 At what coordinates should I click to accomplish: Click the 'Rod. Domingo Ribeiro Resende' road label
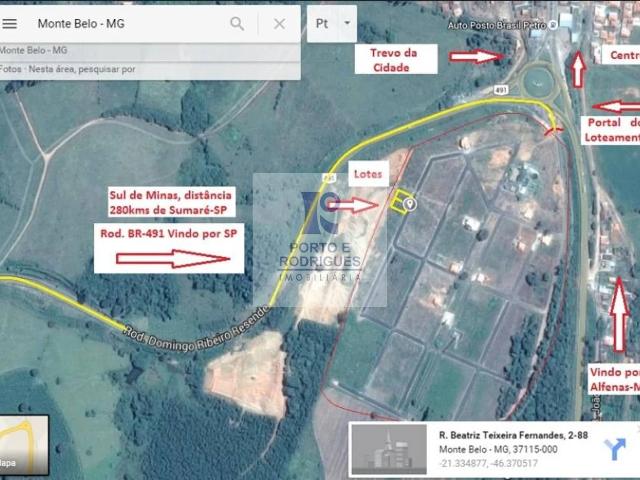point(197,329)
